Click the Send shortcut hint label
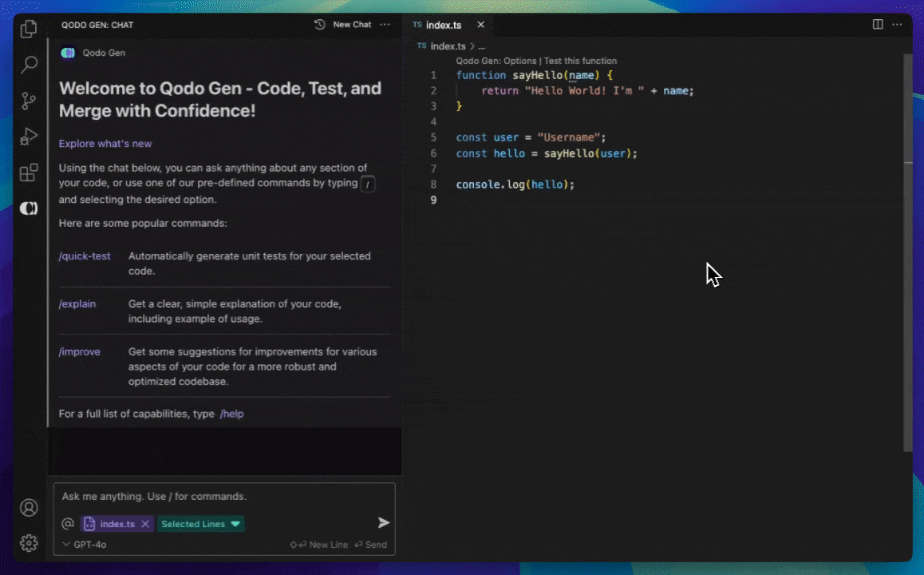Viewport: 924px width, 575px height. (x=371, y=545)
